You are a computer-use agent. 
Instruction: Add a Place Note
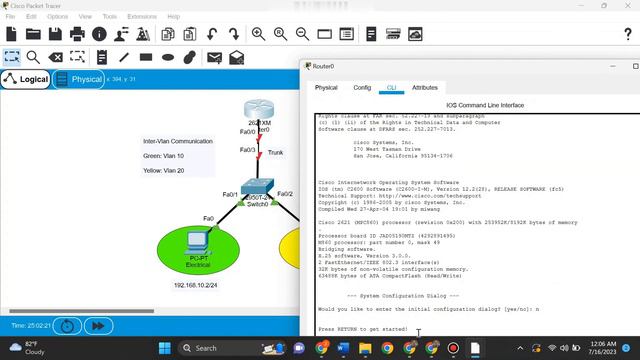point(102,57)
